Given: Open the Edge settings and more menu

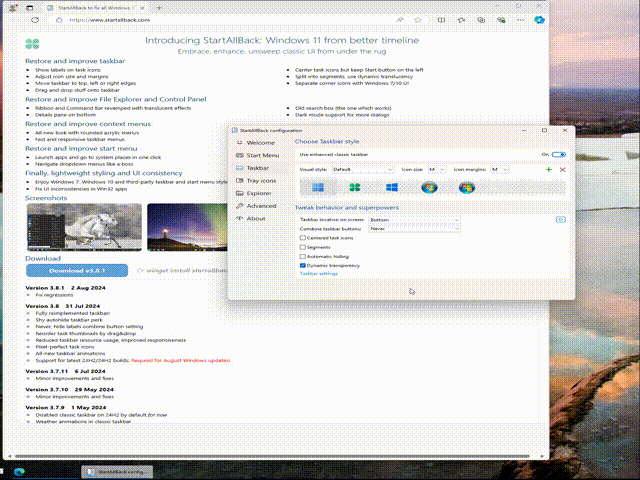Looking at the screenshot, I should click(520, 20).
